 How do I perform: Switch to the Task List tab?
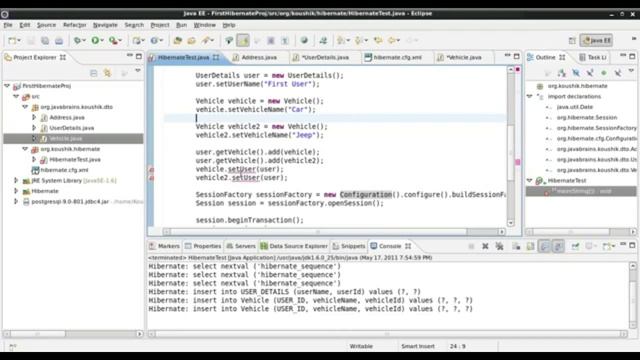(593, 58)
